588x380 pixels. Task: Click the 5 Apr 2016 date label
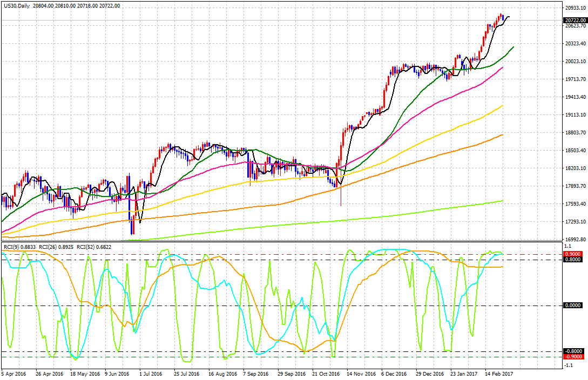pyautogui.click(x=14, y=374)
